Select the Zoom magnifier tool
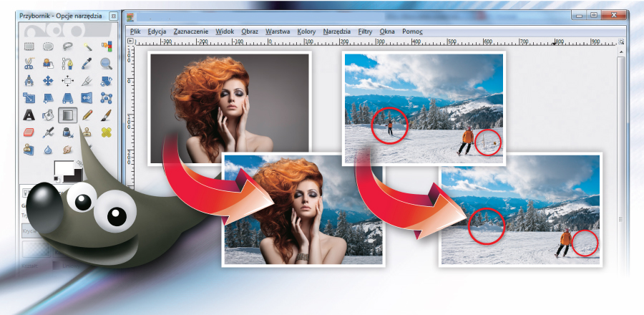Screen dimensions: 644x315 tap(106, 64)
